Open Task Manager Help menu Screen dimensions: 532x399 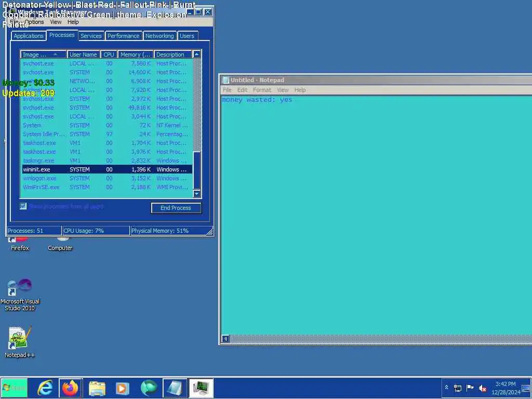click(x=73, y=22)
